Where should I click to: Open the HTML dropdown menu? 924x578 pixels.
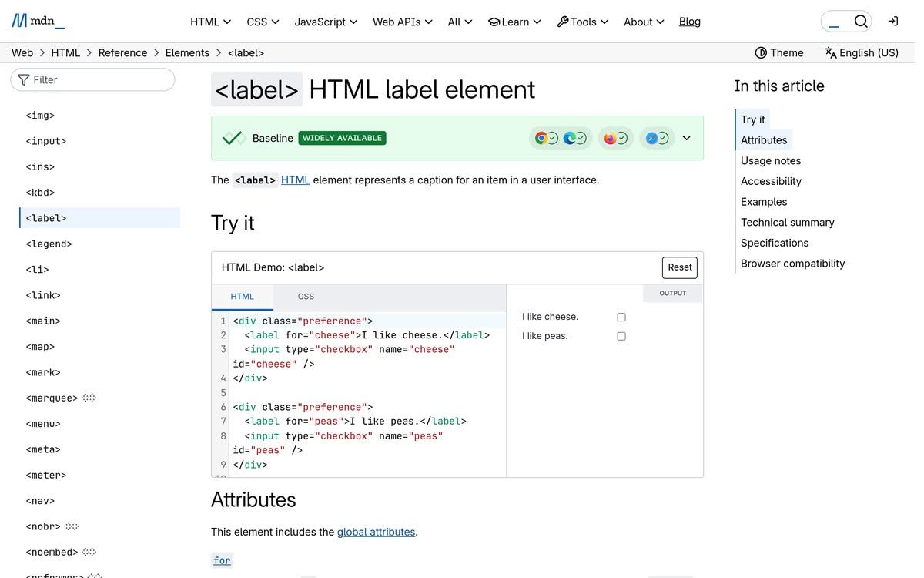tap(211, 22)
